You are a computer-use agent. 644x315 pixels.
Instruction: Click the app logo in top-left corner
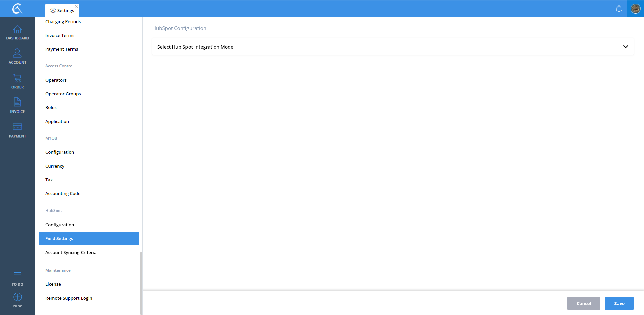[x=17, y=9]
